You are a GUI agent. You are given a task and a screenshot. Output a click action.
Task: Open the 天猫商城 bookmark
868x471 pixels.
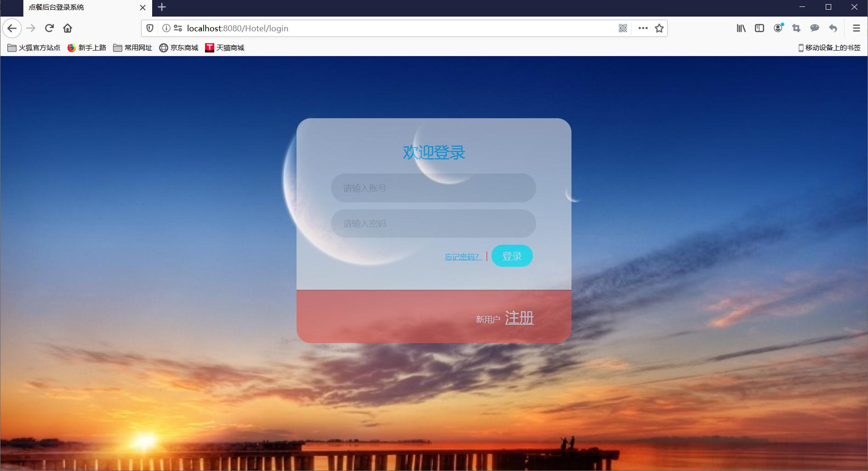pyautogui.click(x=224, y=47)
